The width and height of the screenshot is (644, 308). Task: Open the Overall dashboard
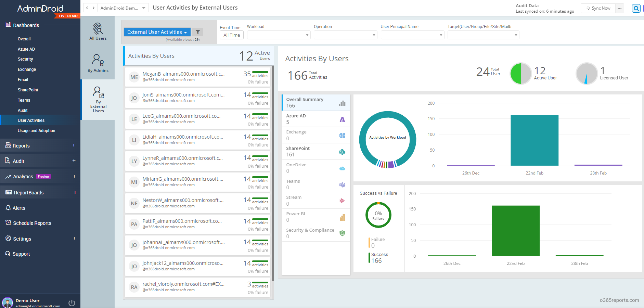24,39
